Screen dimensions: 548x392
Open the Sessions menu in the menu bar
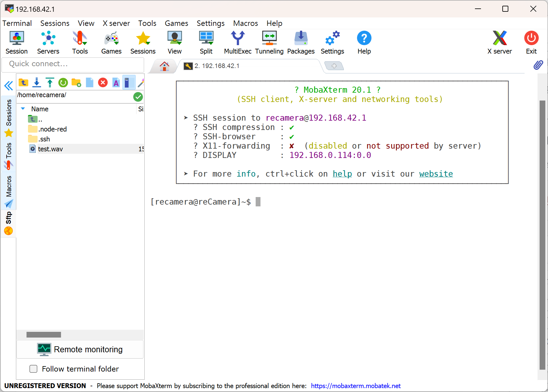(55, 23)
